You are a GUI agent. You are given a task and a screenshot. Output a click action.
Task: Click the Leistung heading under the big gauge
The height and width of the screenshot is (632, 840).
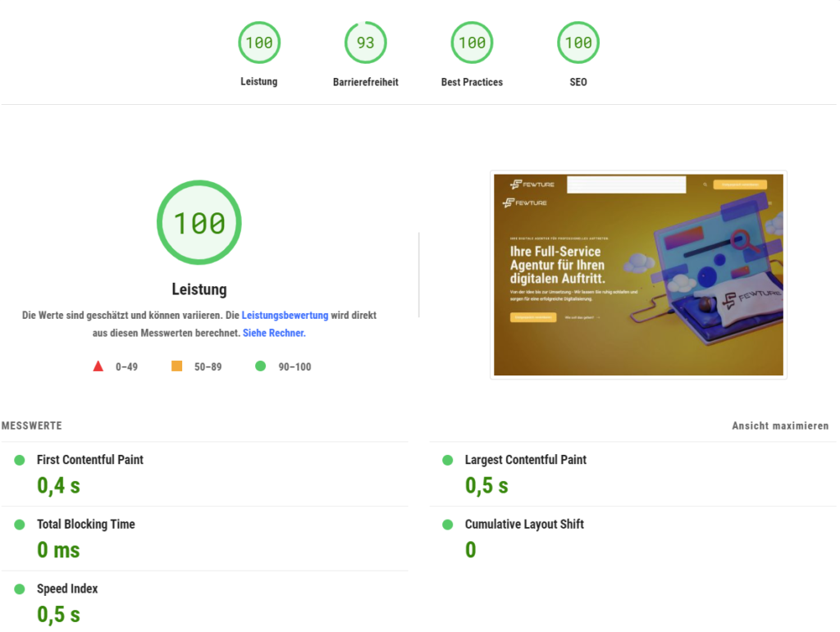click(x=199, y=289)
